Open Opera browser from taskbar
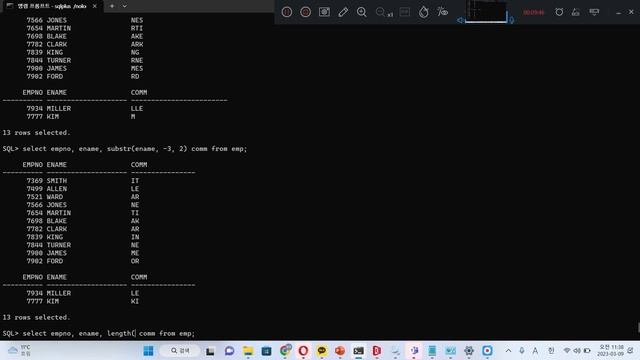The width and height of the screenshot is (640, 360). (303, 351)
